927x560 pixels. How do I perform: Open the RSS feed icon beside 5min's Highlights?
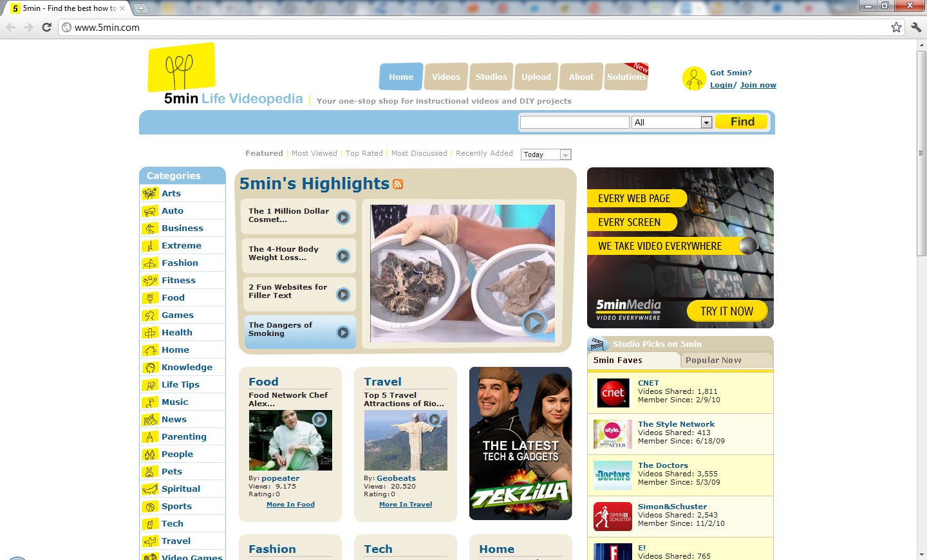point(398,184)
